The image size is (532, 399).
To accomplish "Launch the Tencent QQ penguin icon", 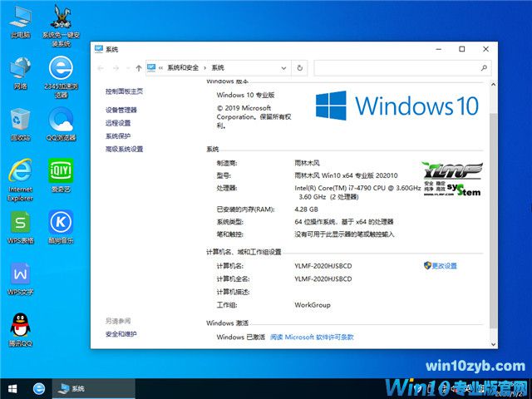I will point(20,330).
